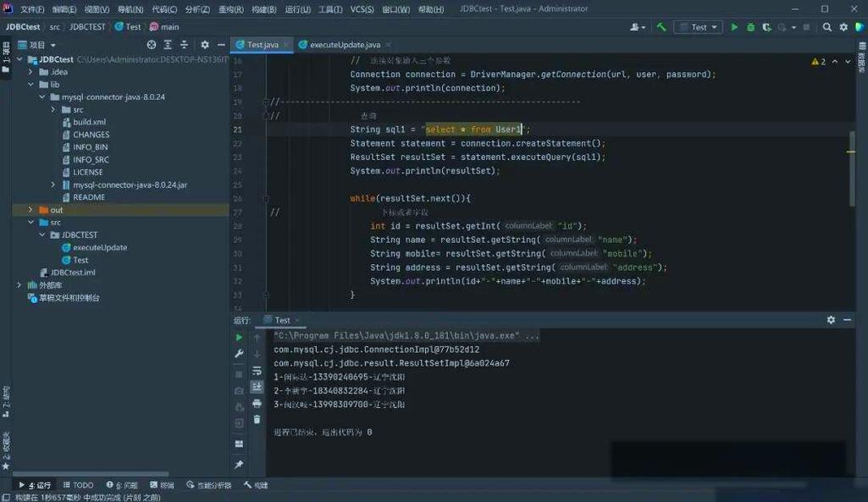Rerun Test from the run panel
The image size is (868, 502).
point(239,337)
